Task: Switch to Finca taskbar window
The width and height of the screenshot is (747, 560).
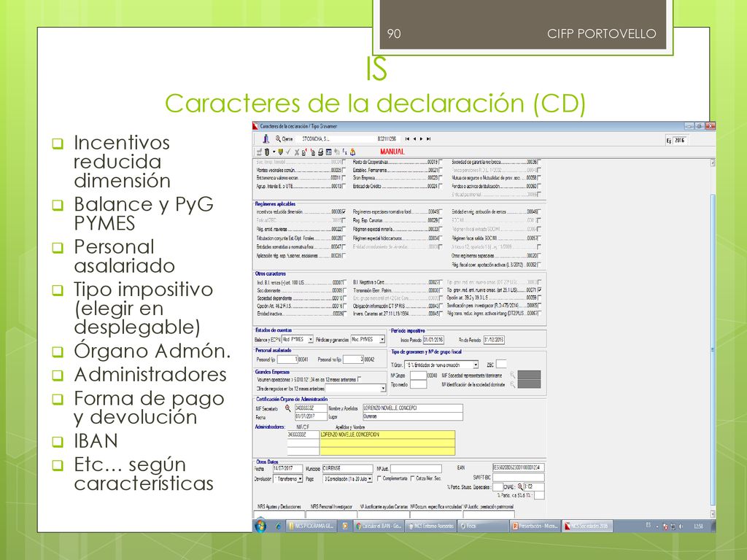Action: point(482,526)
